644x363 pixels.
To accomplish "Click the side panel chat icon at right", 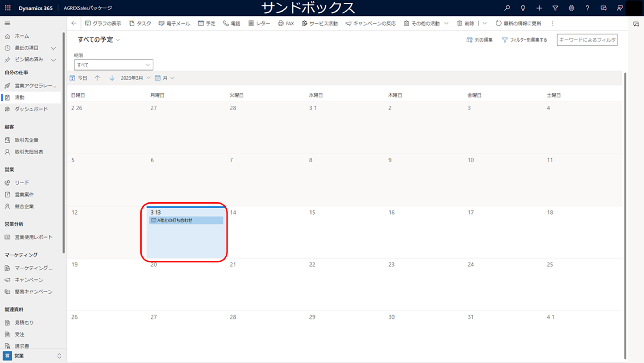I will pyautogui.click(x=636, y=24).
